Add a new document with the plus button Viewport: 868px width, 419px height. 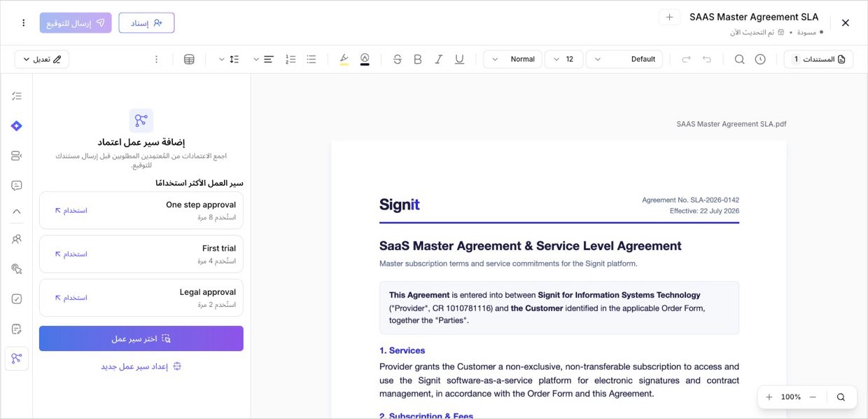click(x=669, y=17)
